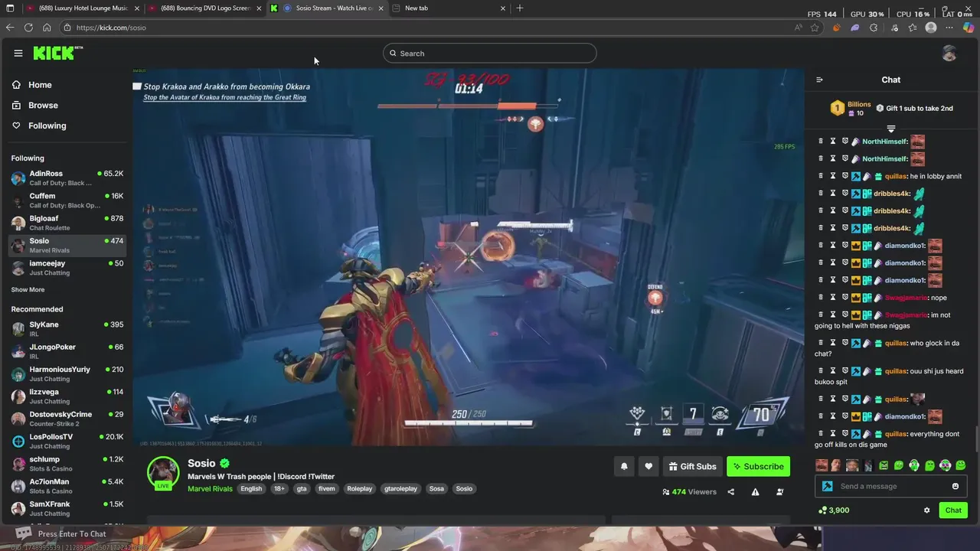Open SlyKane recommended channel
The image size is (980, 551).
pyautogui.click(x=67, y=329)
